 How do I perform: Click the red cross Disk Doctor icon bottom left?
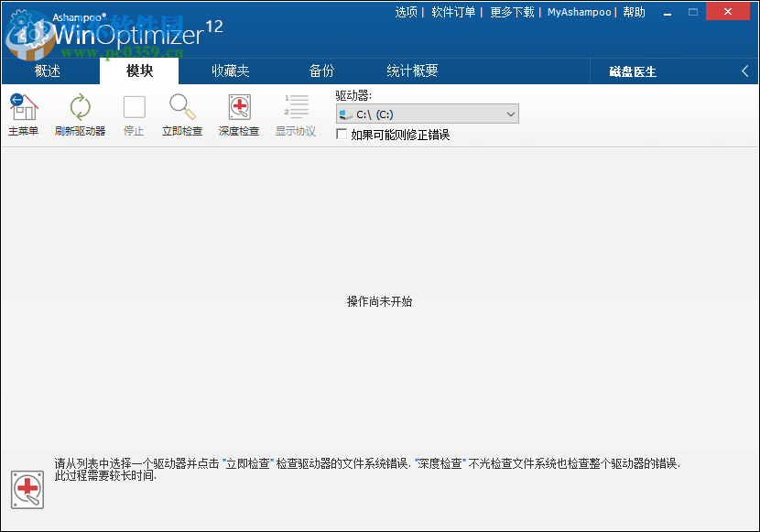click(x=26, y=490)
